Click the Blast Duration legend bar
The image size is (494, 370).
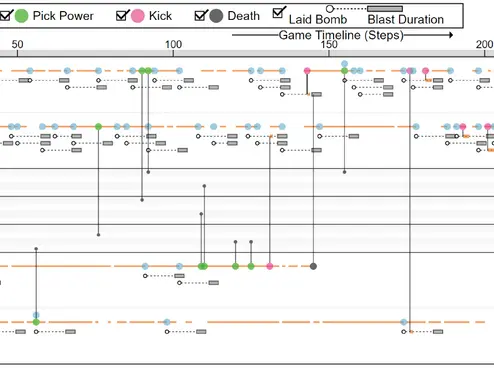coord(385,9)
